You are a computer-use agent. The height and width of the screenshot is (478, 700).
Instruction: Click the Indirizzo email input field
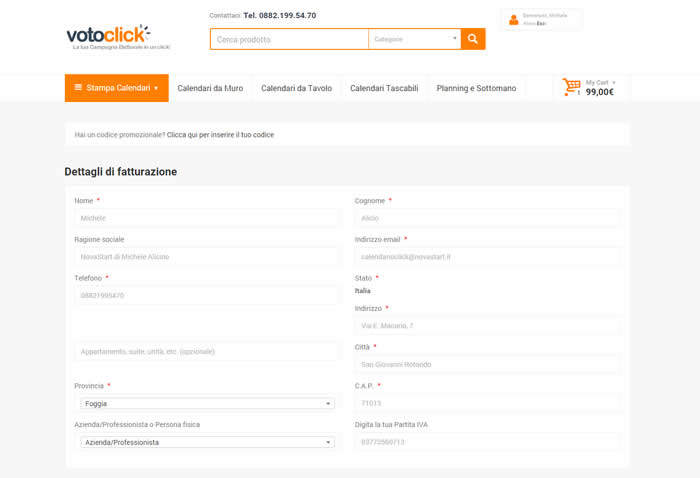[487, 257]
